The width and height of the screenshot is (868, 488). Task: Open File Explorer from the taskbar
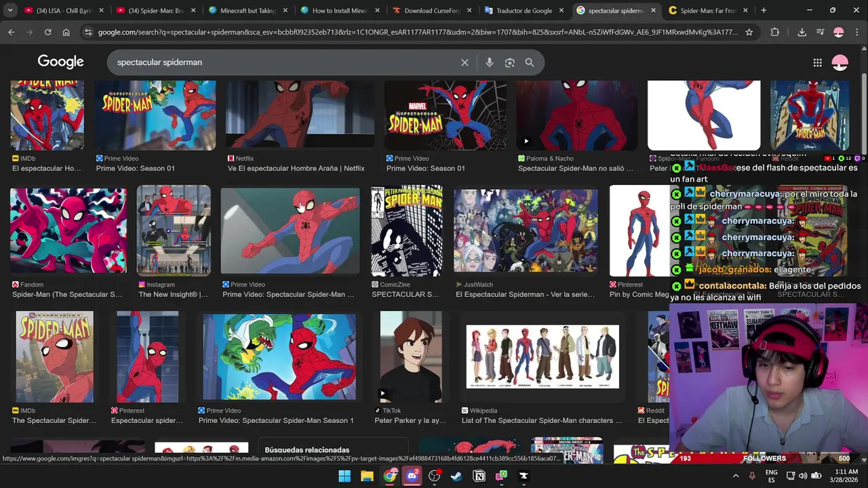tap(367, 476)
